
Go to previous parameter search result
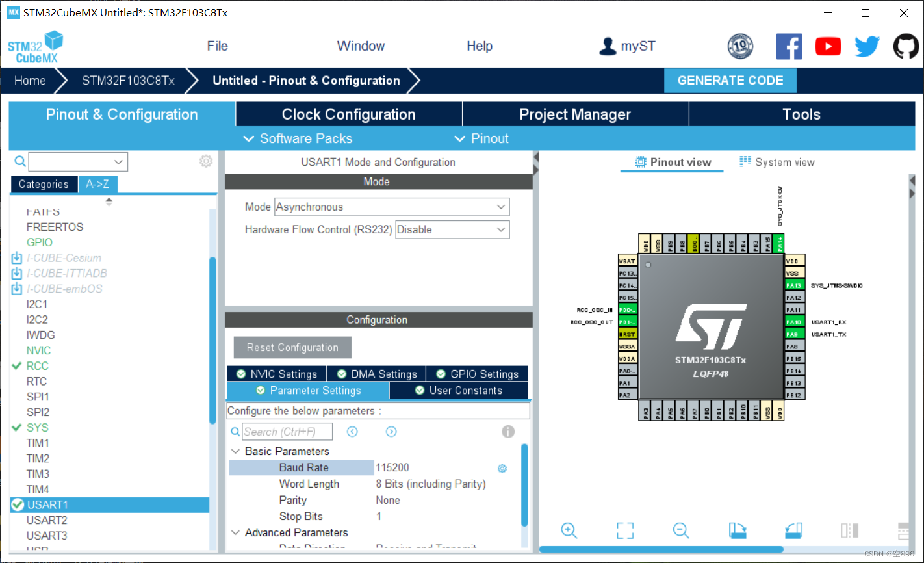[352, 432]
